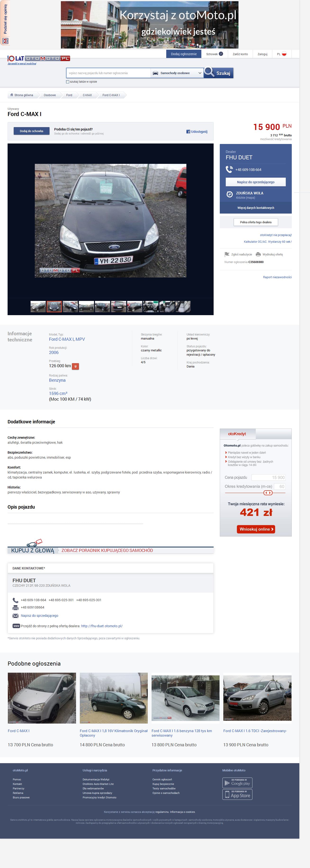310x868 pixels.
Task: Click the regulaminu link in the footer
Action: 162,812
